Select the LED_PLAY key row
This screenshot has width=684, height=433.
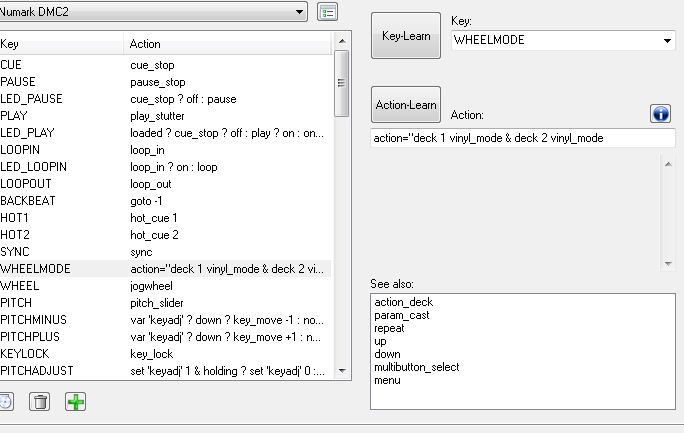165,133
